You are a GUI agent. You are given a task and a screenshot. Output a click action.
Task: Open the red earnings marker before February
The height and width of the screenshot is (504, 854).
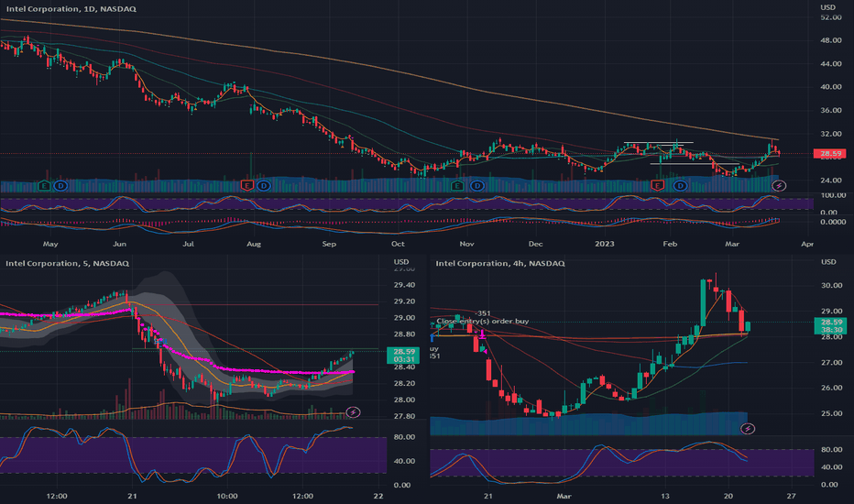pos(657,186)
